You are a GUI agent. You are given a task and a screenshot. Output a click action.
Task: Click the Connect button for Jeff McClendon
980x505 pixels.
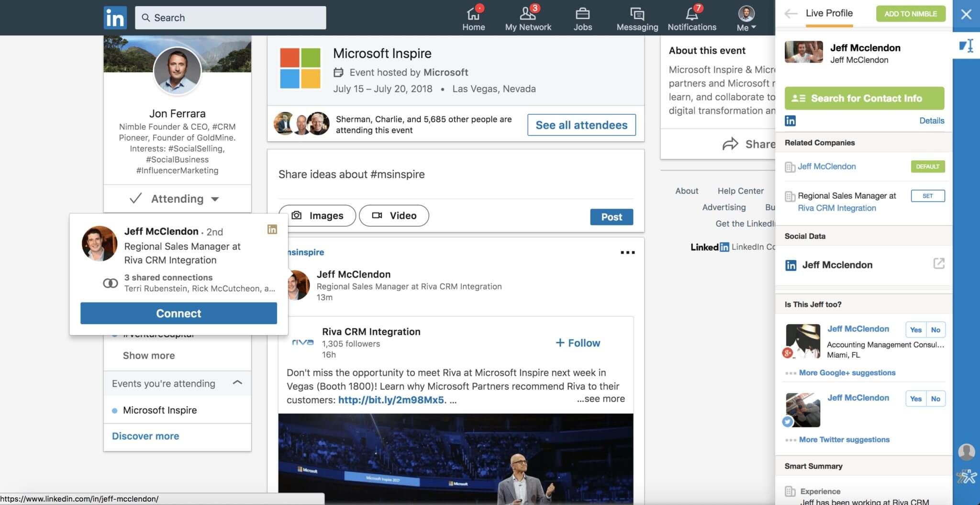coord(178,313)
